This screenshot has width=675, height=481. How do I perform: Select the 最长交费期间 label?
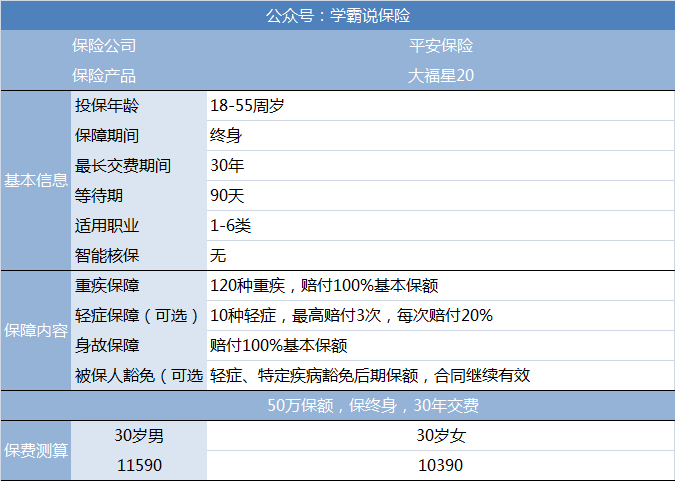tap(123, 166)
